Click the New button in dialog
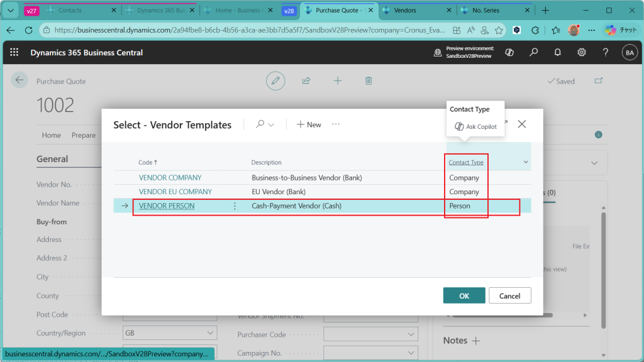This screenshot has width=644, height=362. (309, 124)
